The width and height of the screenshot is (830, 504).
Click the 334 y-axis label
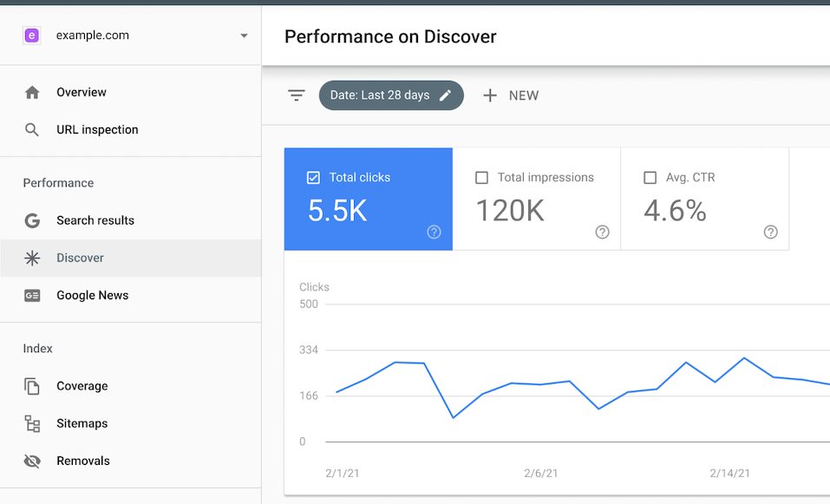(309, 350)
